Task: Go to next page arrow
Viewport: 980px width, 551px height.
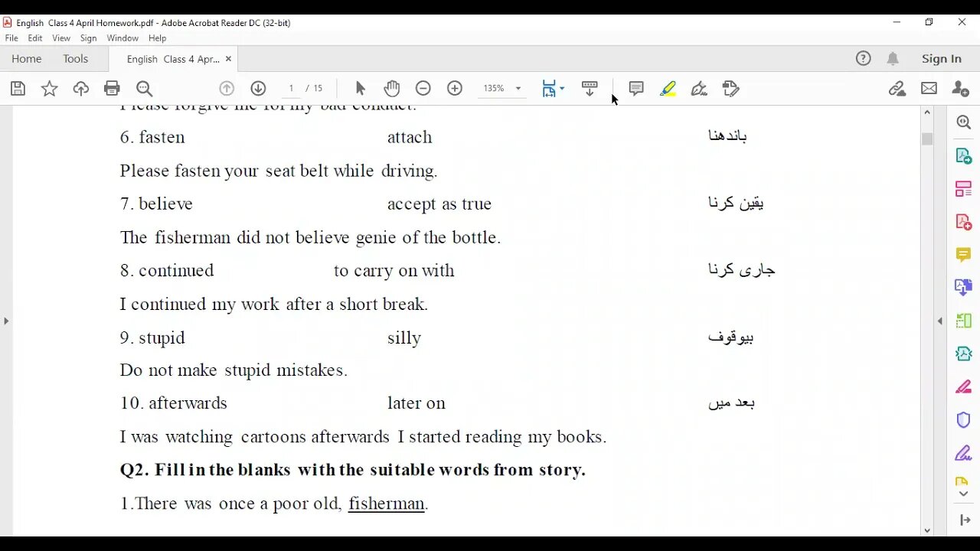Action: (258, 89)
